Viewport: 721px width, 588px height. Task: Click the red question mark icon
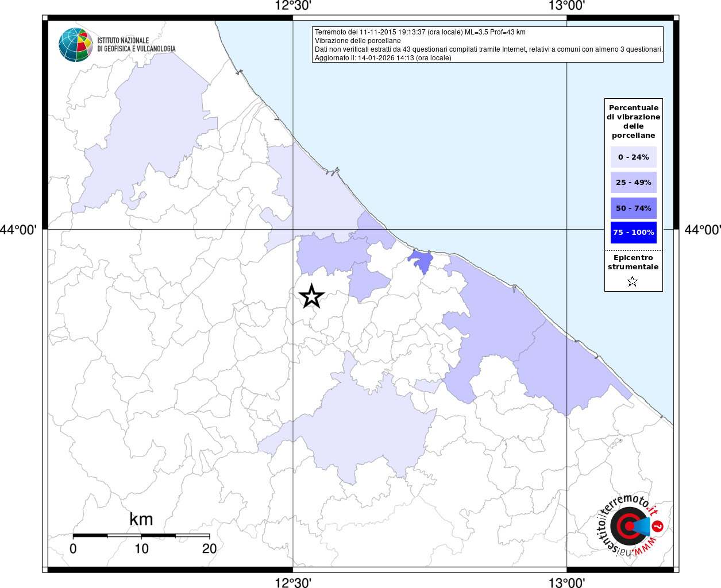click(x=658, y=525)
